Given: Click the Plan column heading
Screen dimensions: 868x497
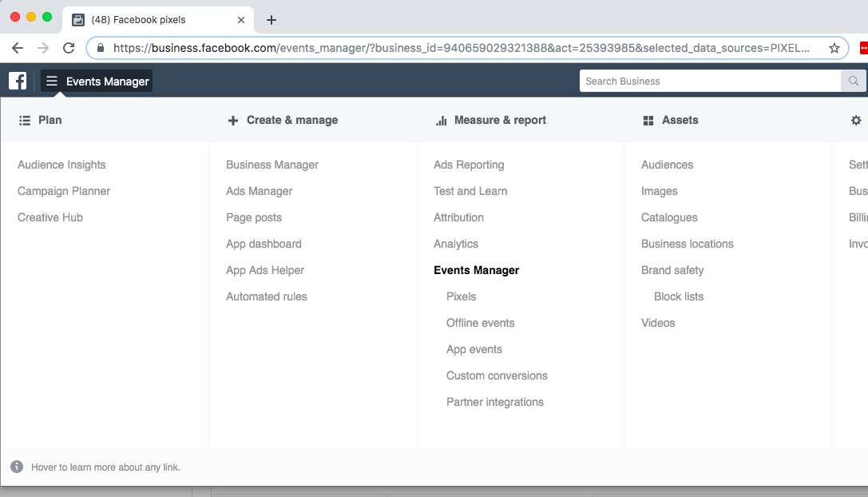Looking at the screenshot, I should [x=50, y=120].
